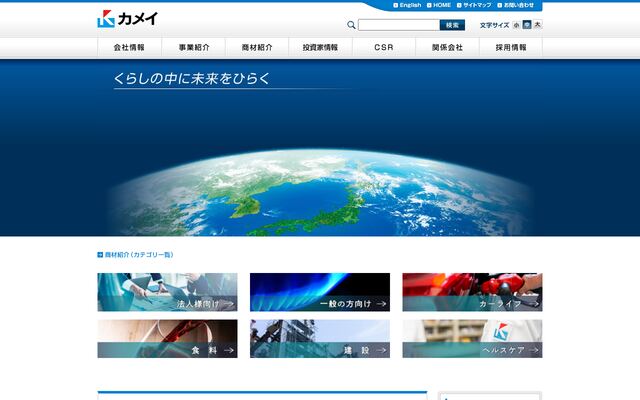
Task: Click the plus icon beside 商材紹介 category list
Action: click(100, 255)
